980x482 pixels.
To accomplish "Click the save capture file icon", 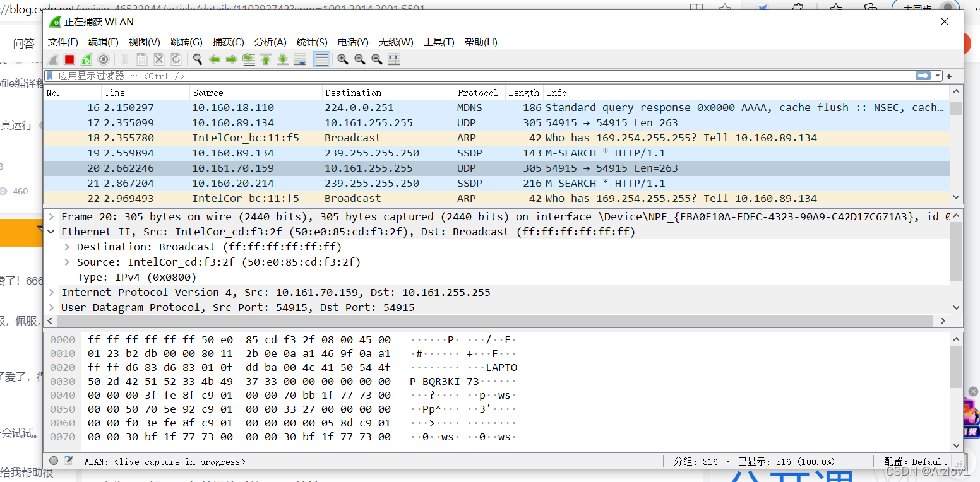I will [142, 59].
